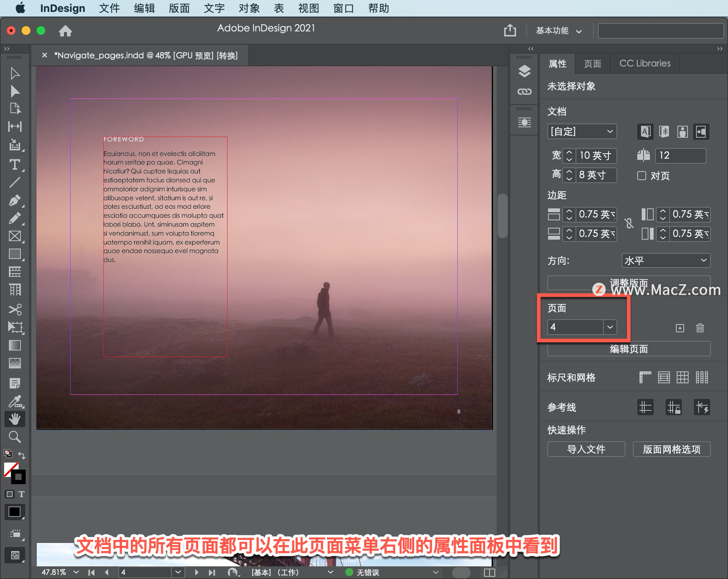This screenshot has height=579, width=728.
Task: Open the 方向 dropdown set to 水平
Action: click(x=666, y=260)
